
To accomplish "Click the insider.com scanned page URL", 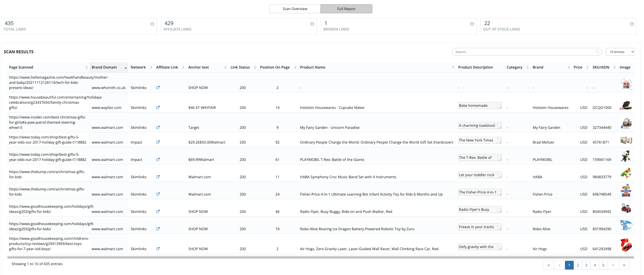I will click(x=48, y=122).
